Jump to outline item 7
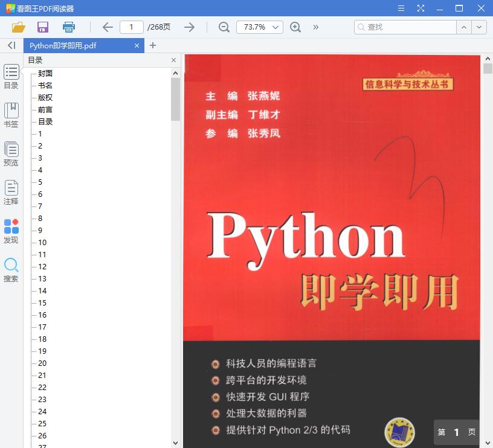This screenshot has width=493, height=448. coord(40,206)
